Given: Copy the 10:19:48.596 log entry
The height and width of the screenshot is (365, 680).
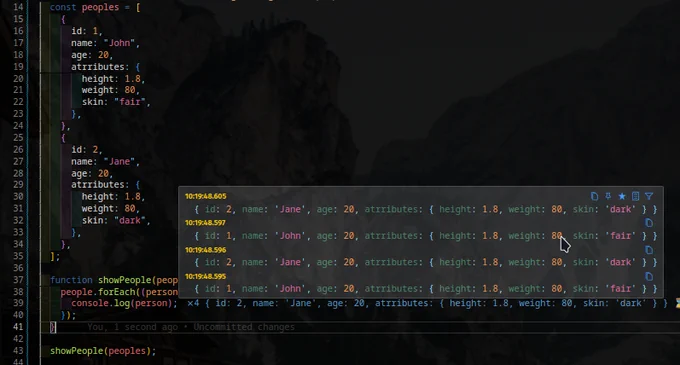Looking at the screenshot, I should 649,250.
